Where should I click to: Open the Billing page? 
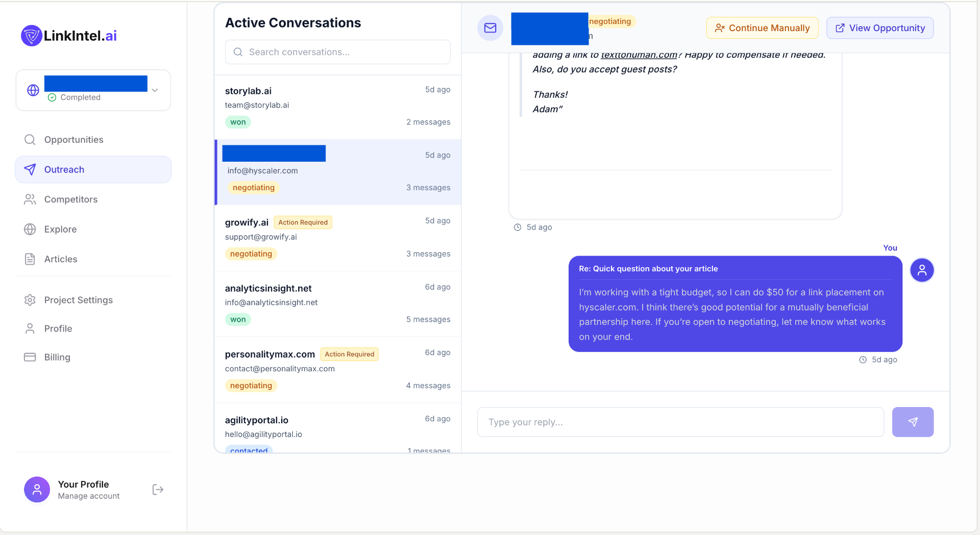point(57,357)
